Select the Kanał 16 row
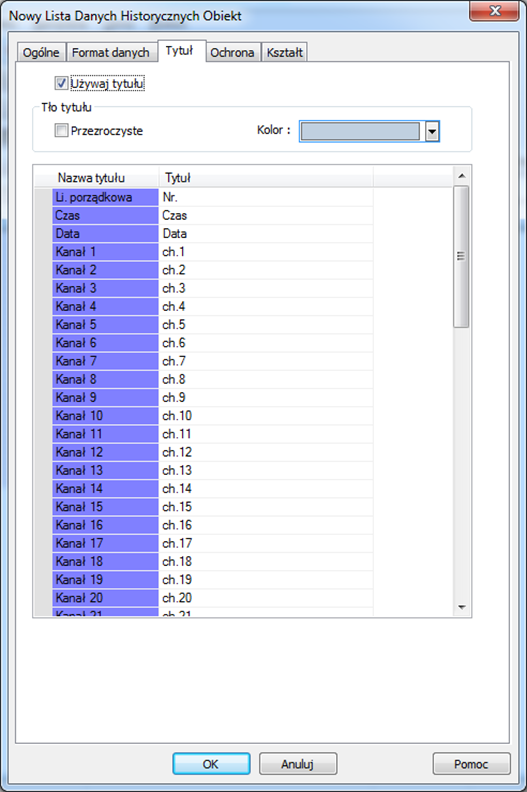527x792 pixels. [x=105, y=524]
